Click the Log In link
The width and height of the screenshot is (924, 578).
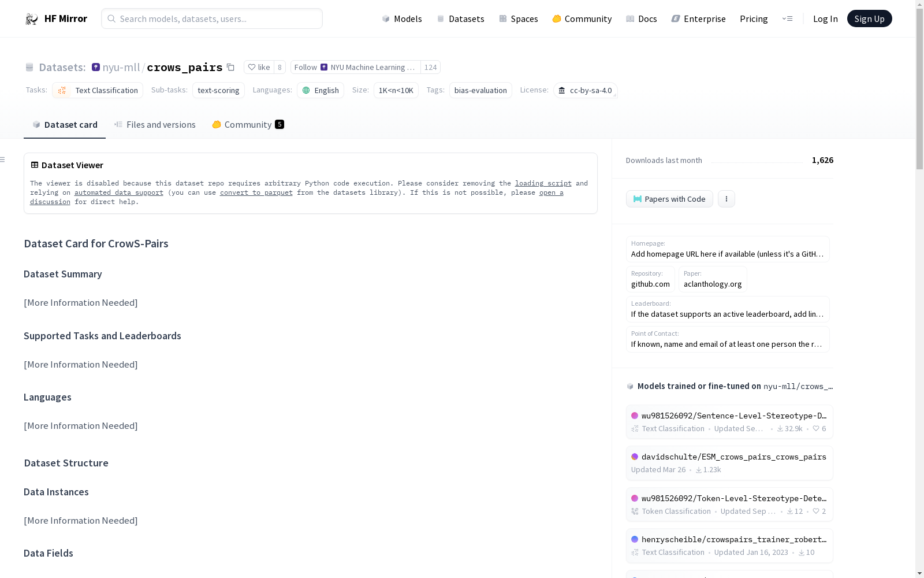pyautogui.click(x=825, y=18)
